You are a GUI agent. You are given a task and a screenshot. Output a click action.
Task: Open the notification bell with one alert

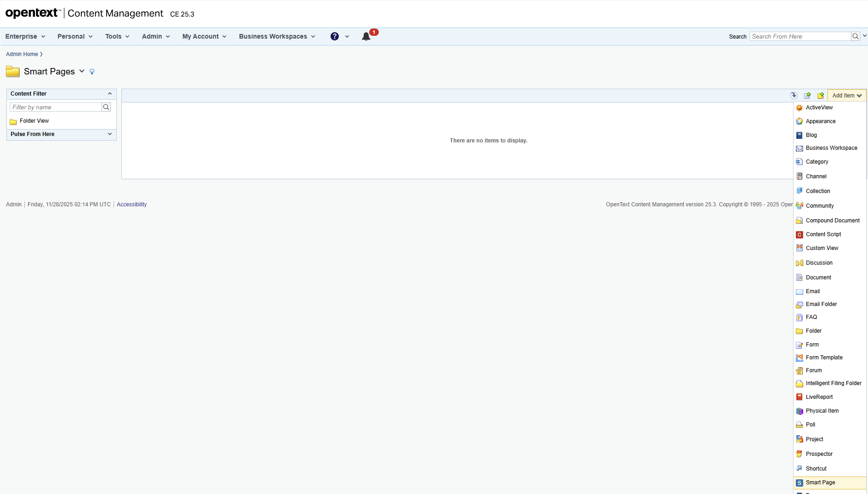[x=365, y=36]
